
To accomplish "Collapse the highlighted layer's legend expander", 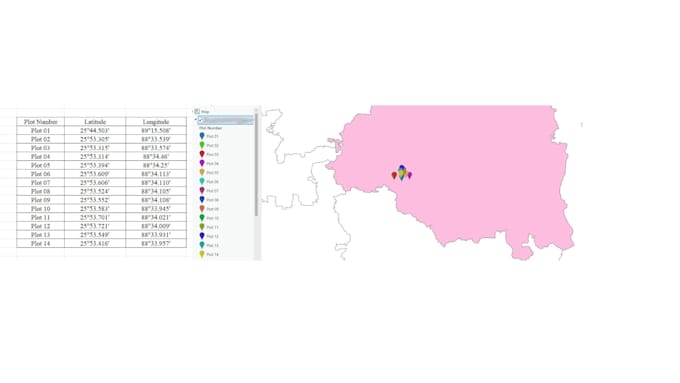I will click(196, 120).
